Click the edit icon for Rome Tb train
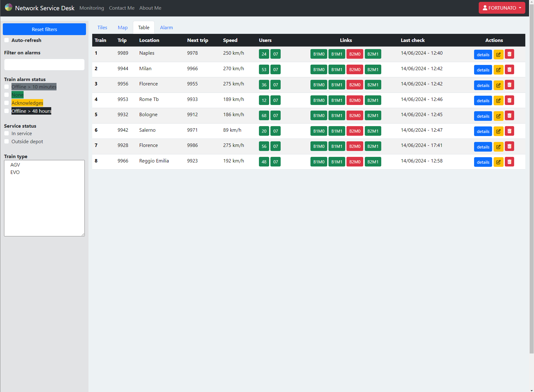The image size is (534, 392). pyautogui.click(x=498, y=100)
